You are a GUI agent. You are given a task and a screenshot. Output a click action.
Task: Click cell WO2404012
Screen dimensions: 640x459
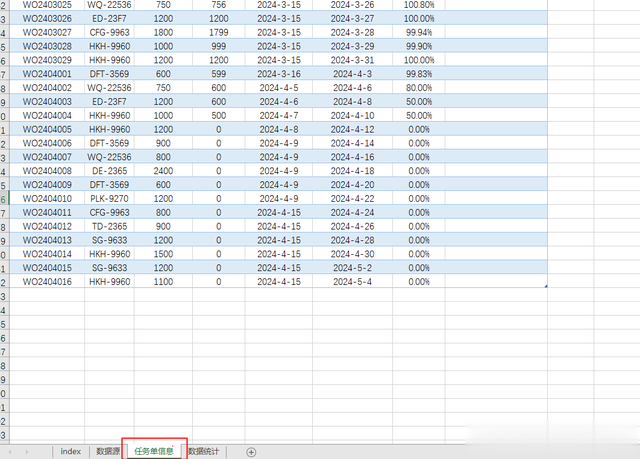click(47, 226)
